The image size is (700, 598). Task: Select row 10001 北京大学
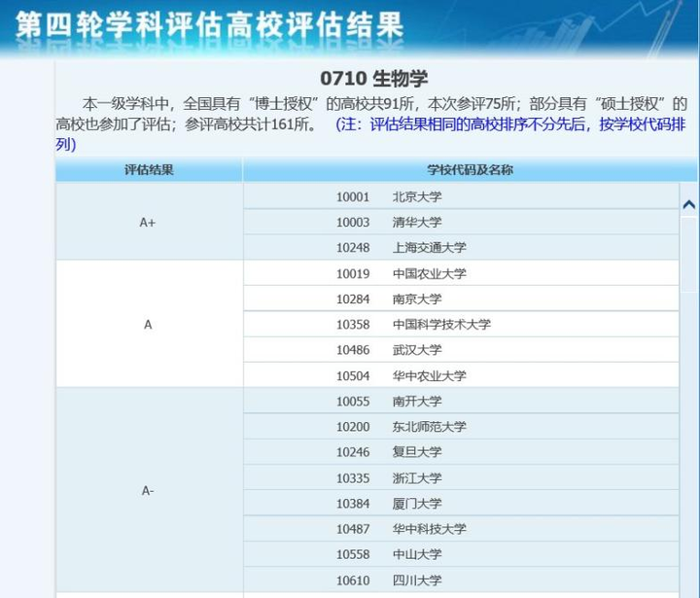(x=461, y=196)
